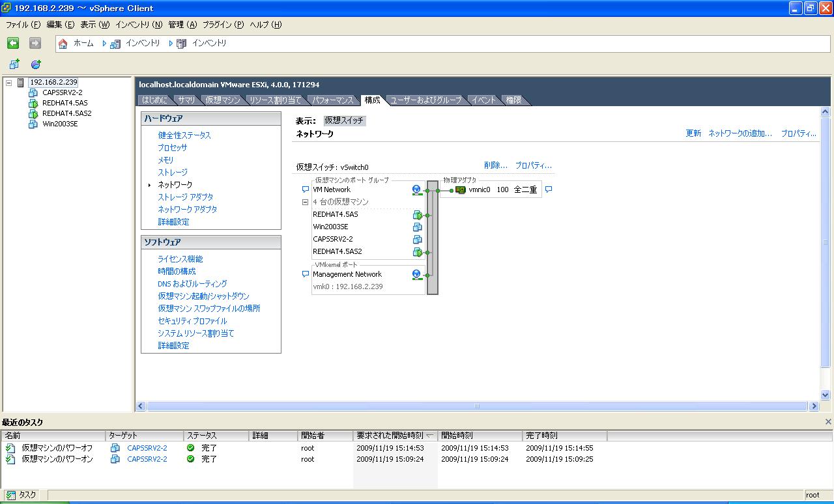Click speech bubble icon beside VM Network

point(306,189)
